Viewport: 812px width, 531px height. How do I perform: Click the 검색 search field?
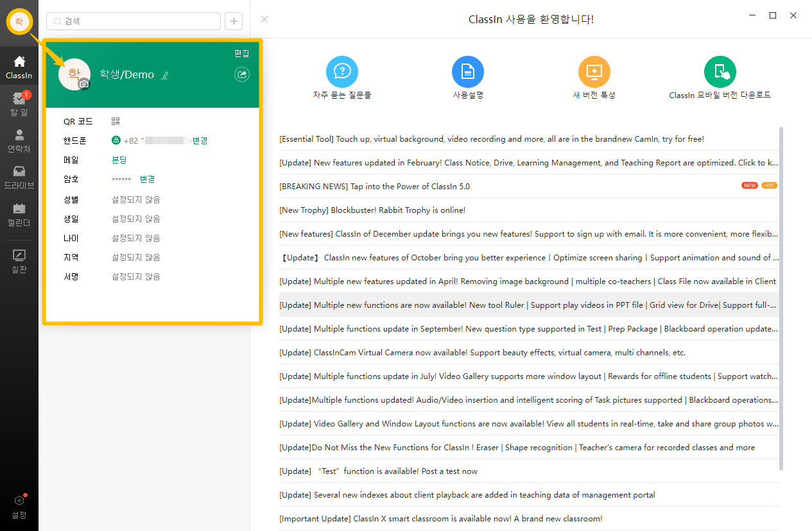(x=134, y=21)
